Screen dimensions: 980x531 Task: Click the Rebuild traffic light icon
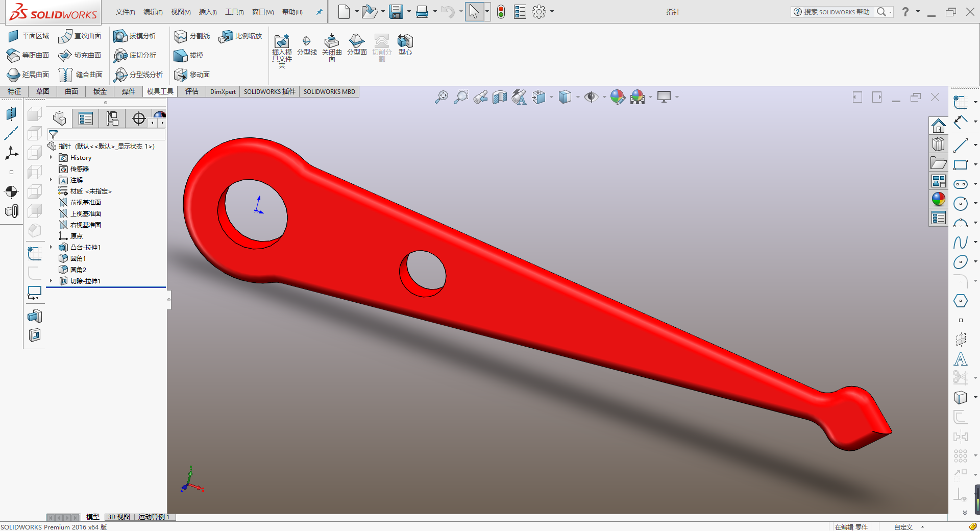tap(501, 12)
